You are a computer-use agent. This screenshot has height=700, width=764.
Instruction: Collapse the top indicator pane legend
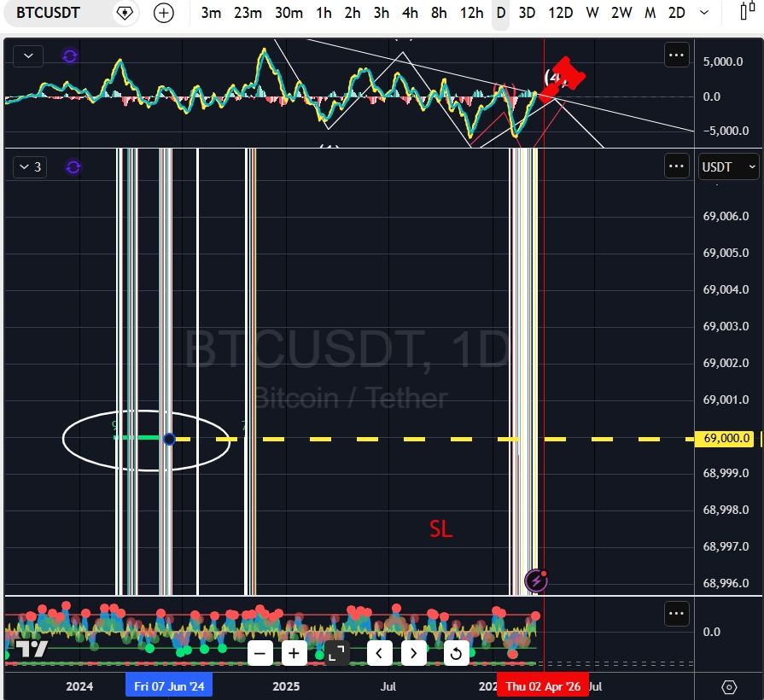(x=28, y=56)
